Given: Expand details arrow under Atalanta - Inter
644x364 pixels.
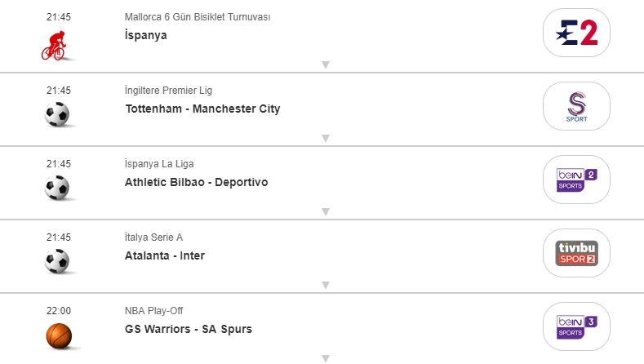Looking at the screenshot, I should tap(325, 285).
